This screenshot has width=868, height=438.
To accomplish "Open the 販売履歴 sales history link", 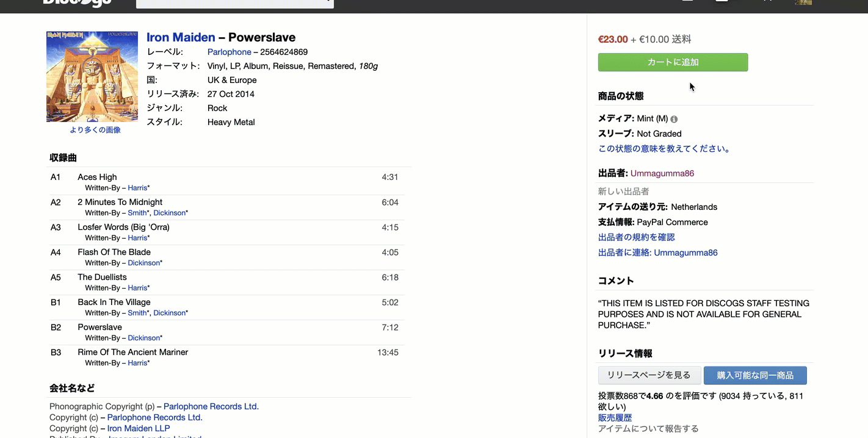I will coord(615,418).
